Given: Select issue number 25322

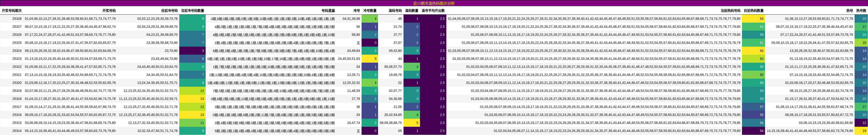Looking at the screenshot, I should point(17,67).
